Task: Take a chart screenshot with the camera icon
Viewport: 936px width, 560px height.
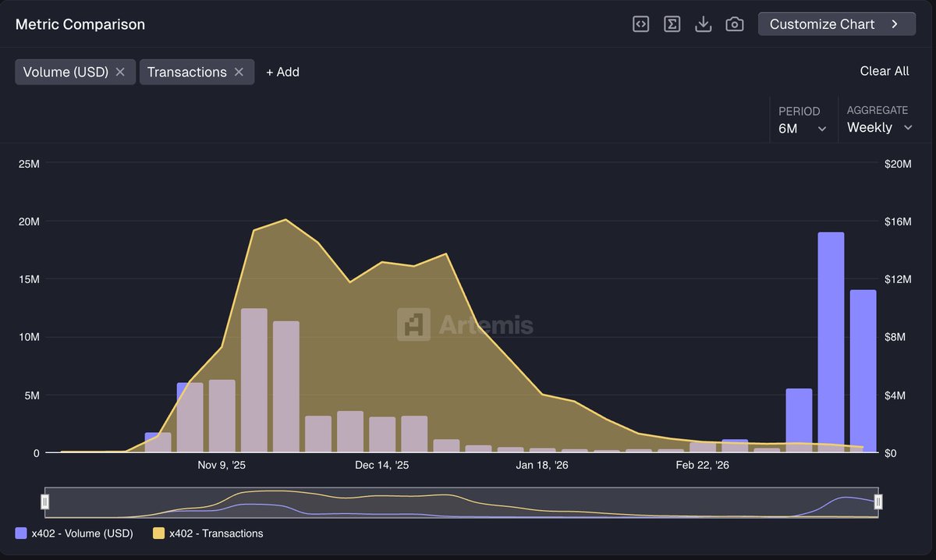Action: click(734, 23)
